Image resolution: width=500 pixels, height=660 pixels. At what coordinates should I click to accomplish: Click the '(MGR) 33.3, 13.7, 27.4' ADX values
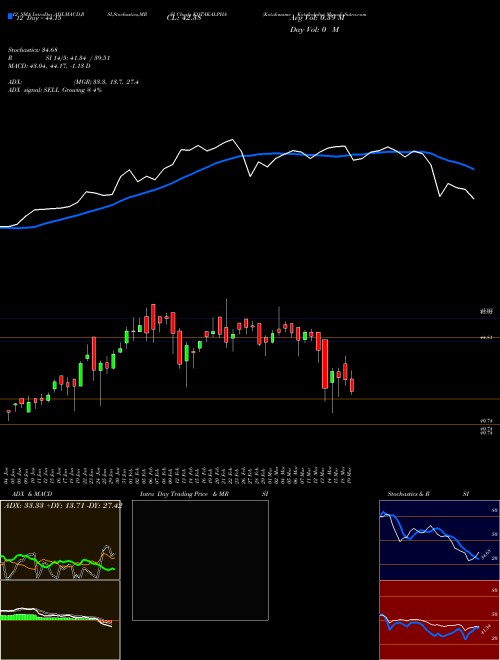coord(106,82)
